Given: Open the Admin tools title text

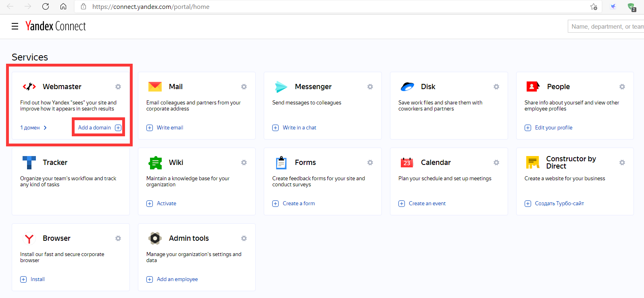Looking at the screenshot, I should tap(189, 238).
